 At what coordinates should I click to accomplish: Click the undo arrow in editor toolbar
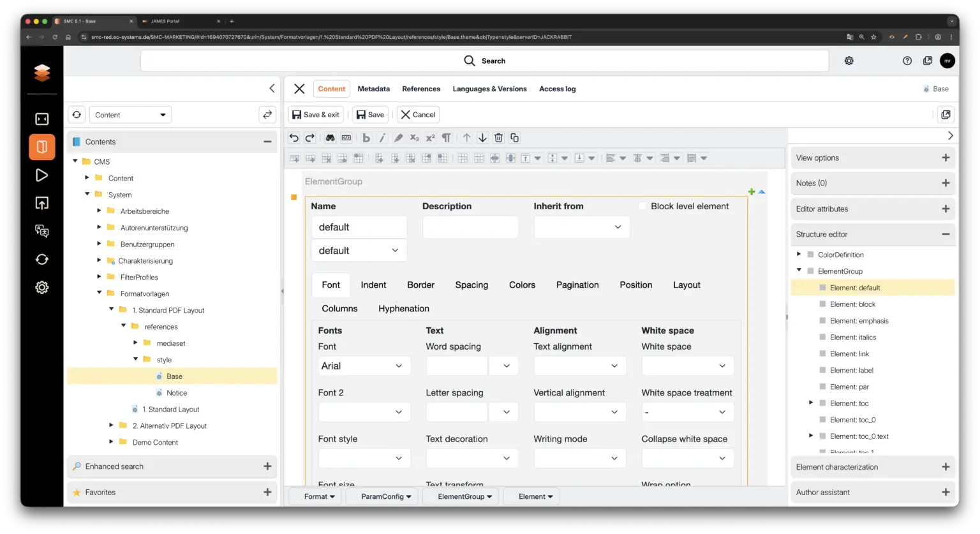coord(293,138)
